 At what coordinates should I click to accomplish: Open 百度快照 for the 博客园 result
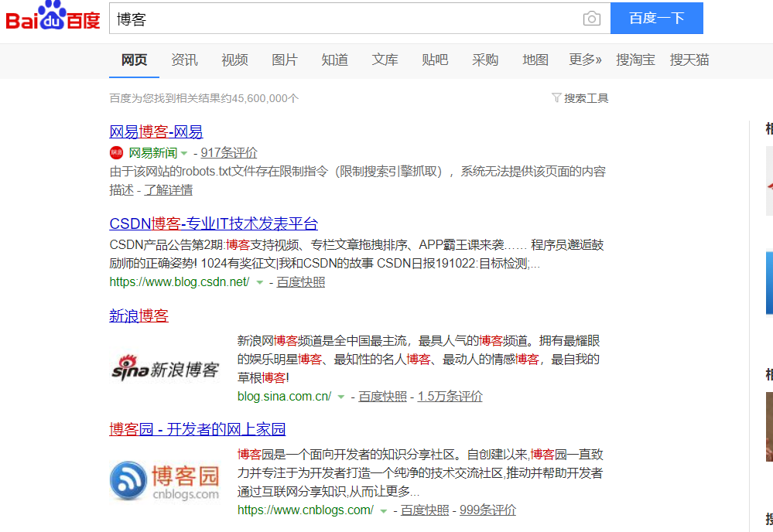pos(425,510)
